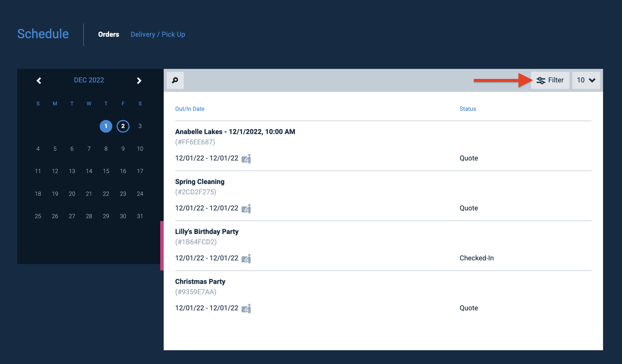Select December 27 on calendar
This screenshot has width=622, height=364.
click(x=72, y=216)
